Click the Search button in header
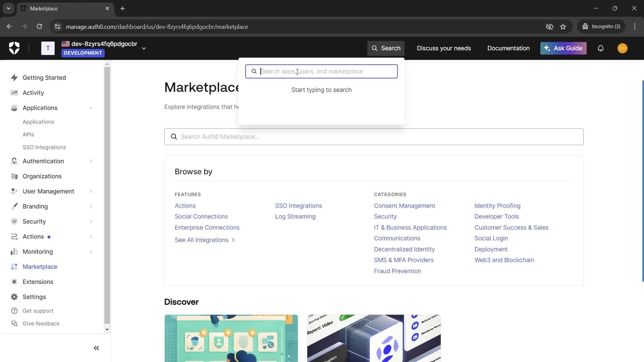Screen dimensions: 644x362 point(386,48)
